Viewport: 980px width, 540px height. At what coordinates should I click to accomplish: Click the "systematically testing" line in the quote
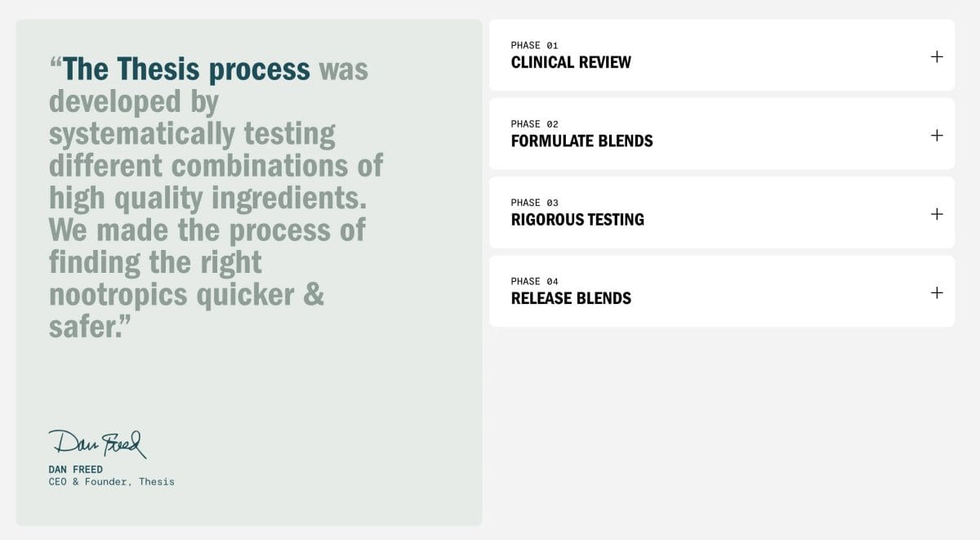tap(192, 133)
